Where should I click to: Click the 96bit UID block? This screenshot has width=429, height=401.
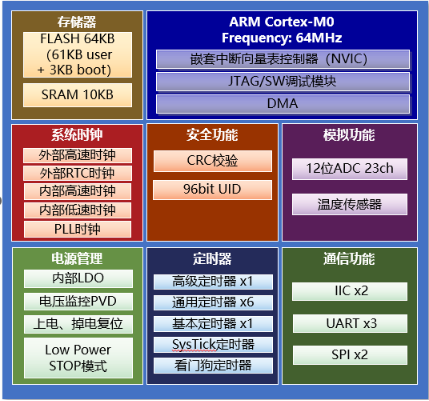click(212, 190)
